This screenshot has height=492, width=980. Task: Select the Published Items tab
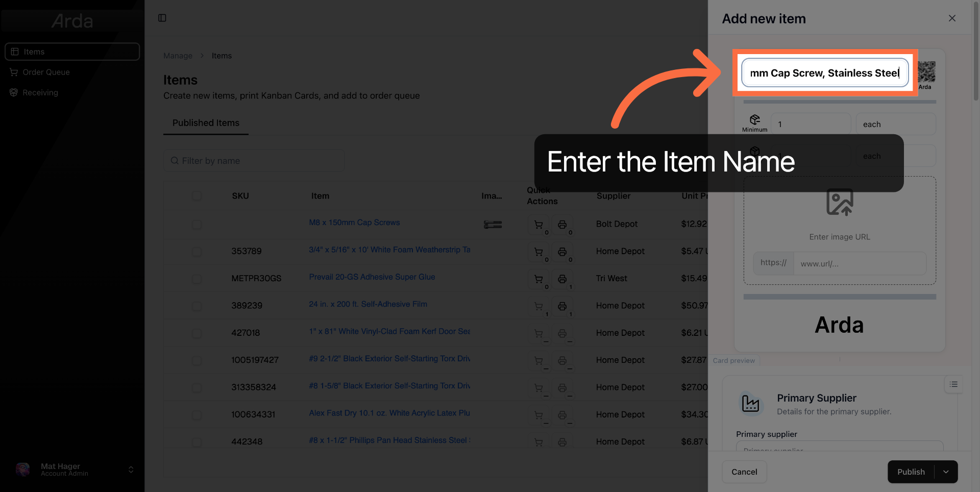206,123
